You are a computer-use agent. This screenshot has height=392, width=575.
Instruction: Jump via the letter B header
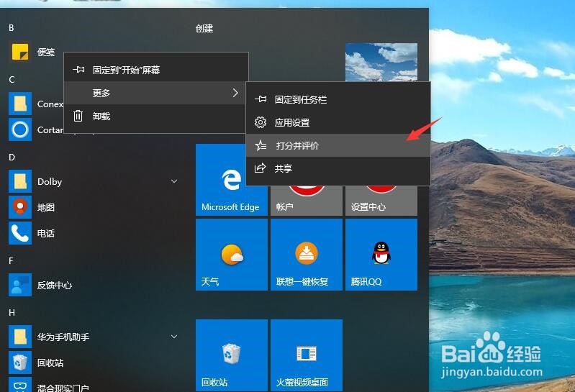pyautogui.click(x=12, y=28)
